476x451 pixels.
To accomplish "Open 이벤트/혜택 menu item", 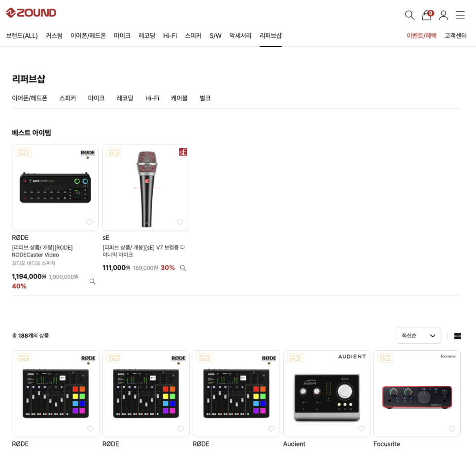I will point(421,36).
